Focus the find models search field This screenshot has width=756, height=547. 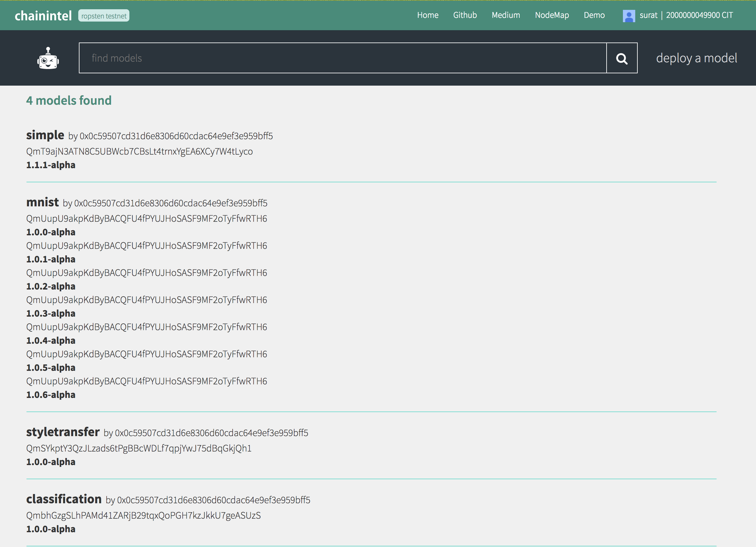click(x=342, y=58)
